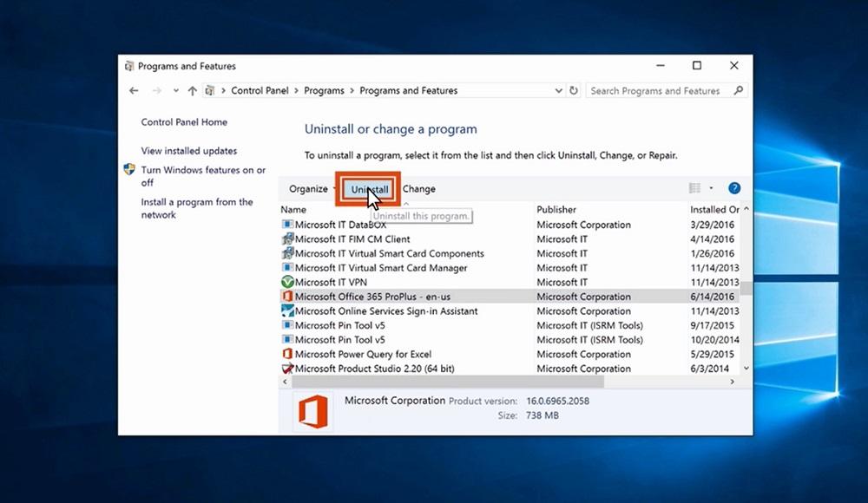The image size is (868, 503).
Task: Click the back navigation arrow
Action: point(134,90)
